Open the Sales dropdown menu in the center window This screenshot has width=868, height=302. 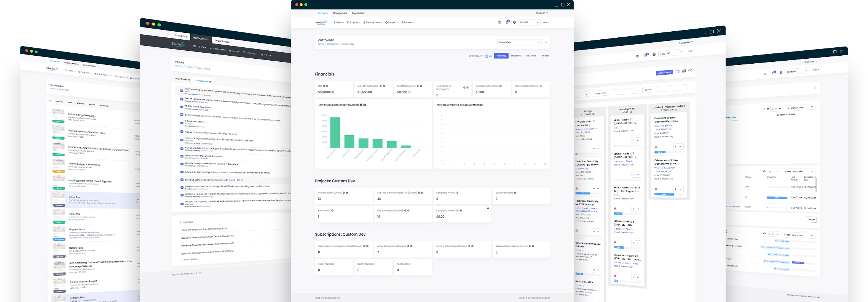[339, 22]
